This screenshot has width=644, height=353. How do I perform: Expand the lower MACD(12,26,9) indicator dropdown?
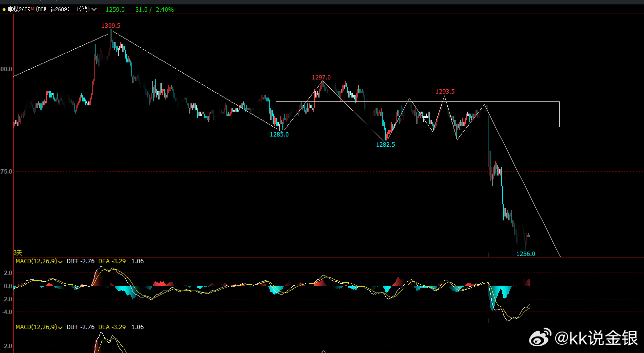point(39,327)
